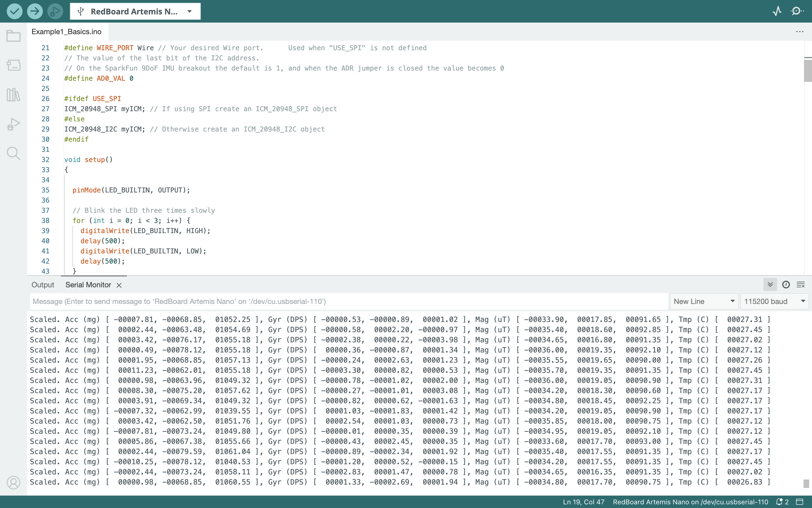Click the '// Blink the LED three times slowly' comment
Image resolution: width=812 pixels, height=508 pixels.
coord(144,210)
